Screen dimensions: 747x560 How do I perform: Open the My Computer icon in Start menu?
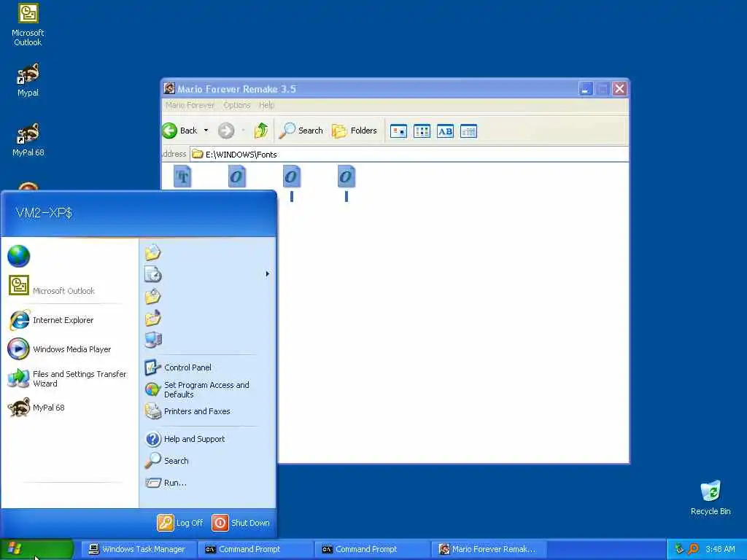click(153, 340)
